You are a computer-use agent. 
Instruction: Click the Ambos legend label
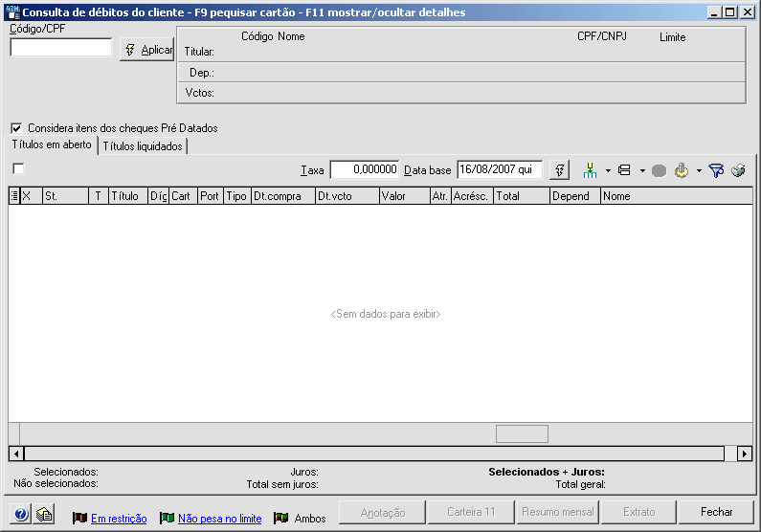pos(309,519)
